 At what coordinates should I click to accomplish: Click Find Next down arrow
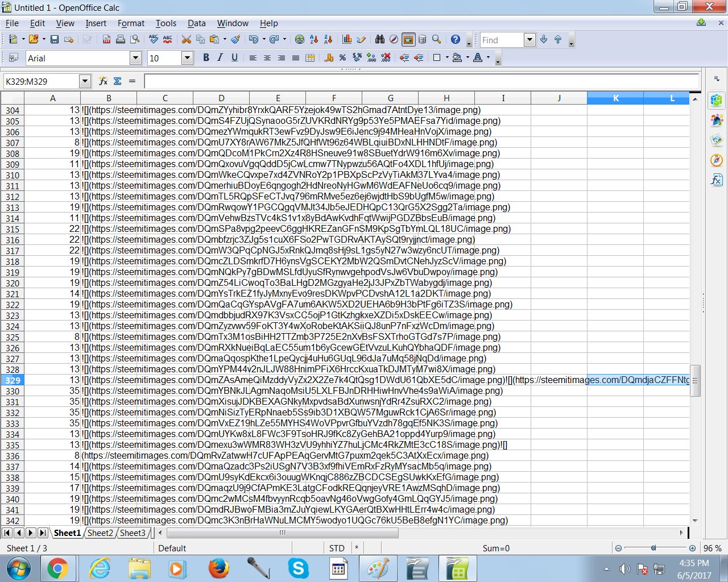point(544,39)
